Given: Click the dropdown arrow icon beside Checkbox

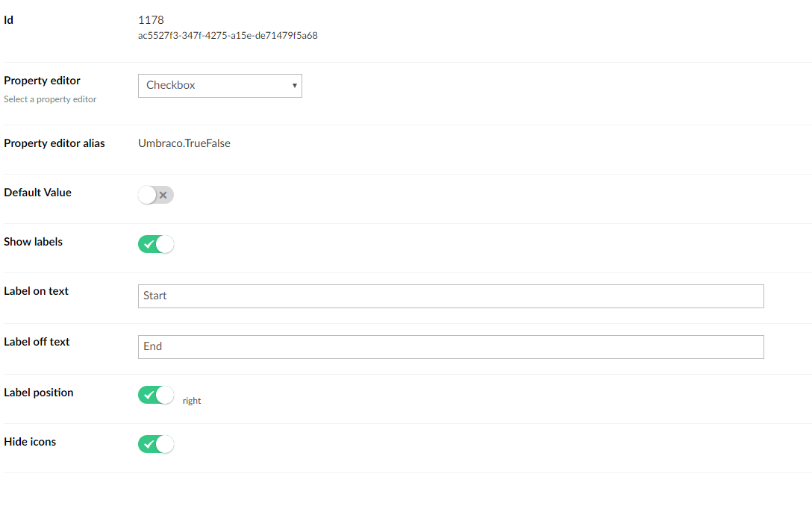Looking at the screenshot, I should coord(293,86).
